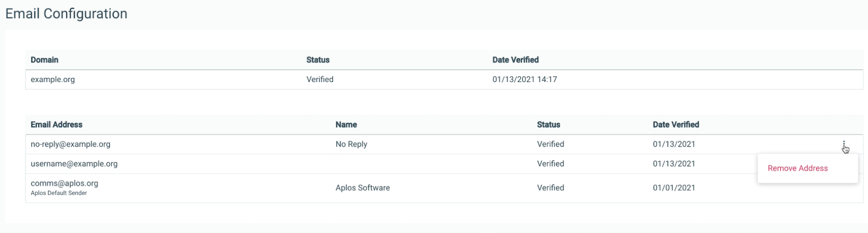
Task: Click the Status header in email table
Action: pos(549,125)
